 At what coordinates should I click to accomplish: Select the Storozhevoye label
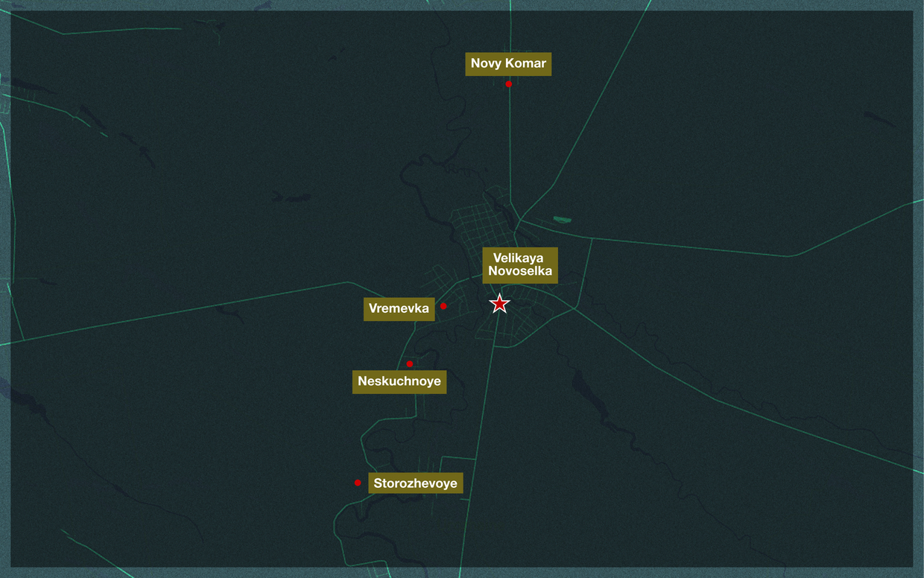coord(416,483)
